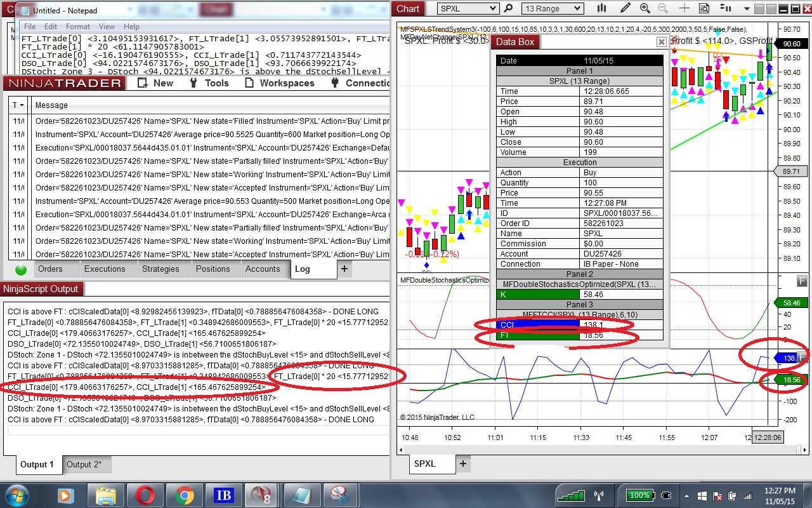Toggle the crosshair cursor tool
This screenshot has width=812, height=508.
click(x=684, y=8)
